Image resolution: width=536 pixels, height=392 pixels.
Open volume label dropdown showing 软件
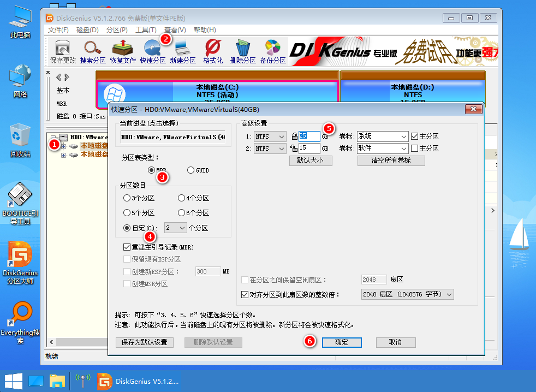[x=383, y=149]
